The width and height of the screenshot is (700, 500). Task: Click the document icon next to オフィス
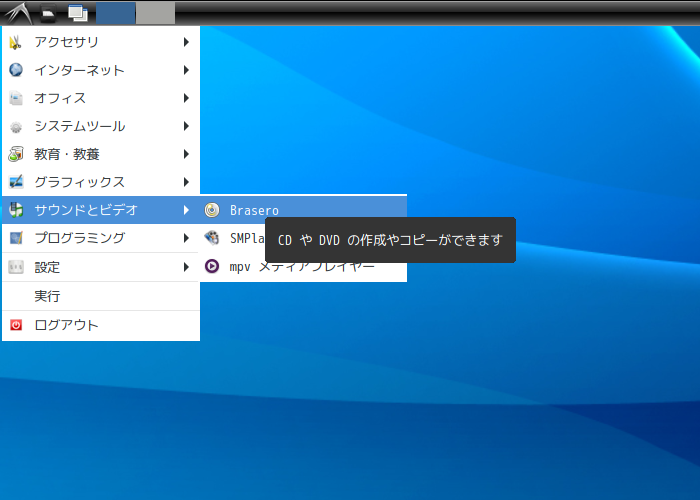click(16, 98)
